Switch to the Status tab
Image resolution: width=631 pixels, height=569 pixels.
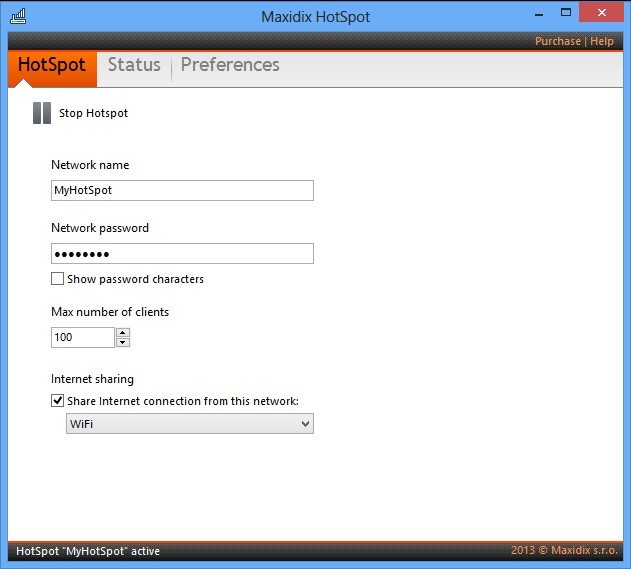click(x=134, y=65)
